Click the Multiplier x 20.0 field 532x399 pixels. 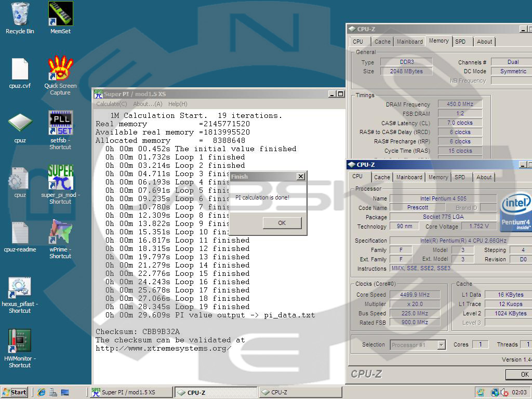click(415, 304)
